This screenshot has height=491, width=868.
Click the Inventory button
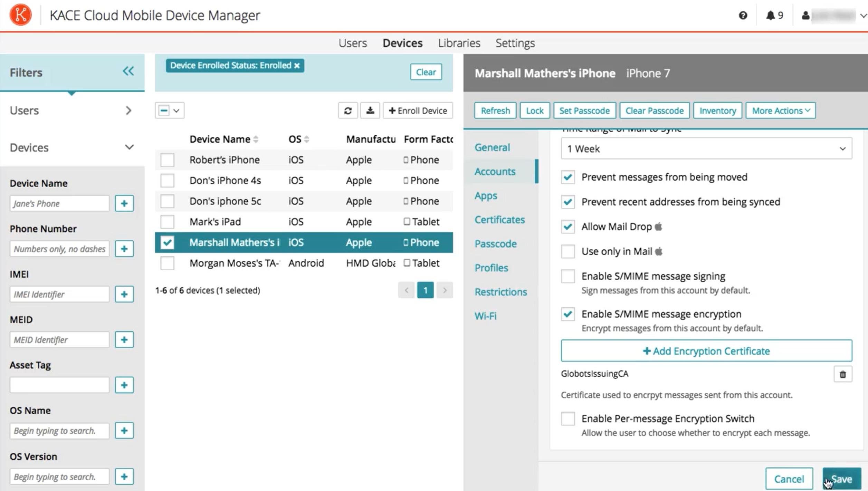pyautogui.click(x=717, y=110)
